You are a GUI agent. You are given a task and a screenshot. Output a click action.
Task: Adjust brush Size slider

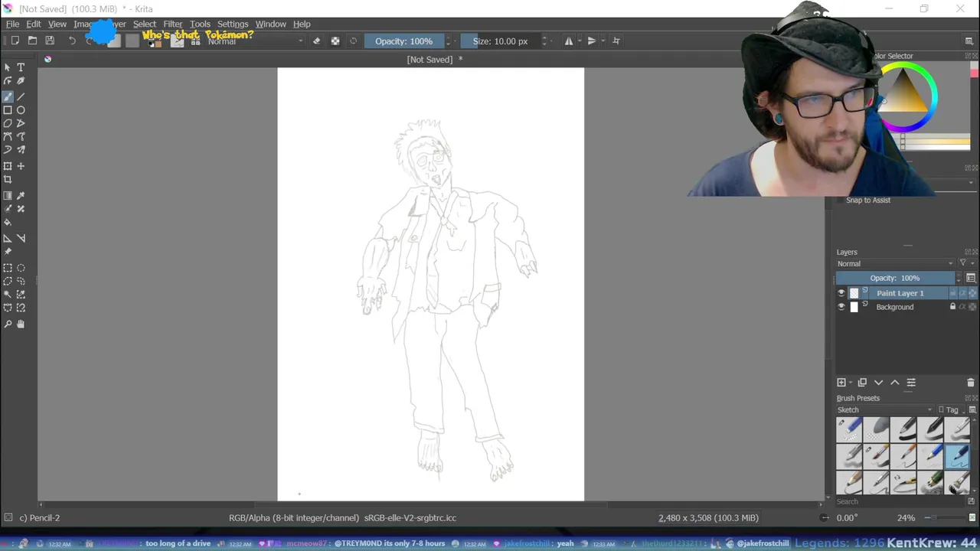pyautogui.click(x=501, y=41)
